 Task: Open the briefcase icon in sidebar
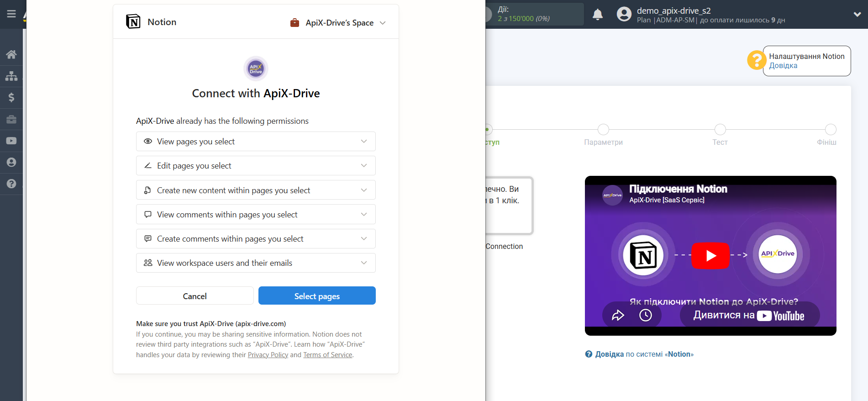[11, 119]
